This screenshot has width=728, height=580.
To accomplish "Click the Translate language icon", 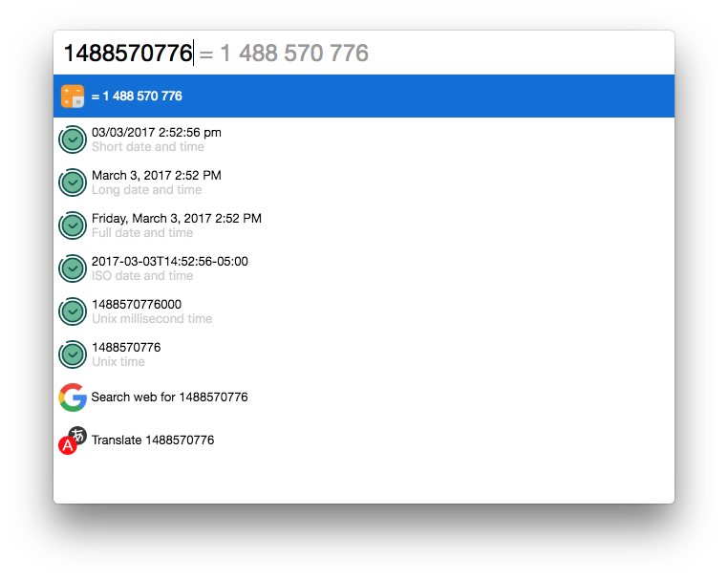I will pyautogui.click(x=73, y=440).
